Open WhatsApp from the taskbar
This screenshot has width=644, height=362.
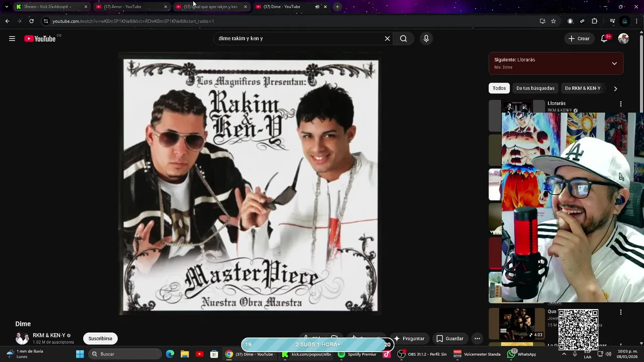(x=522, y=354)
